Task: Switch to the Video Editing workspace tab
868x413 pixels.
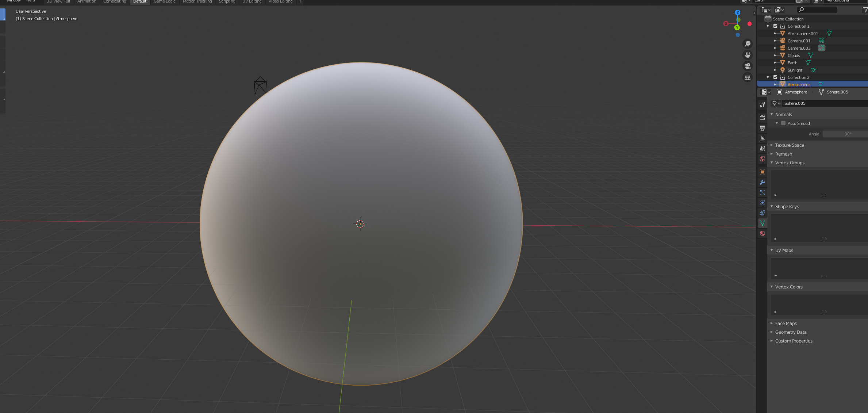Action: click(280, 1)
